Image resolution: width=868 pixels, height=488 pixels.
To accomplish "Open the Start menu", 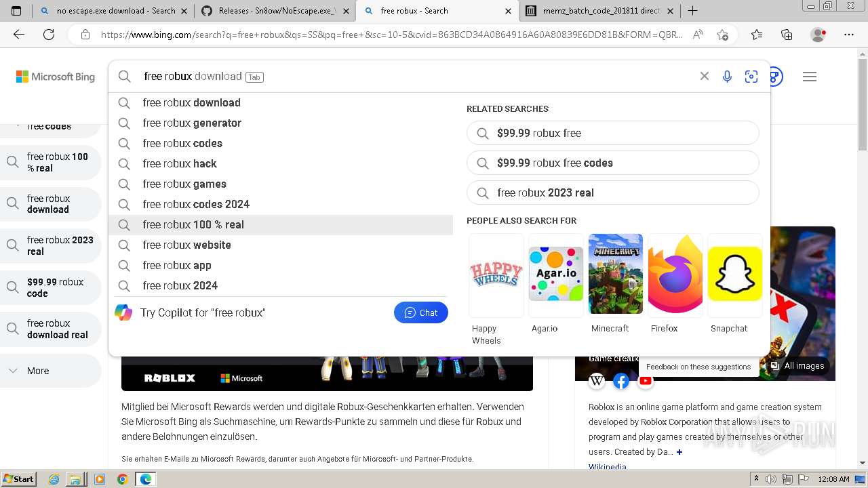I will coord(18,479).
